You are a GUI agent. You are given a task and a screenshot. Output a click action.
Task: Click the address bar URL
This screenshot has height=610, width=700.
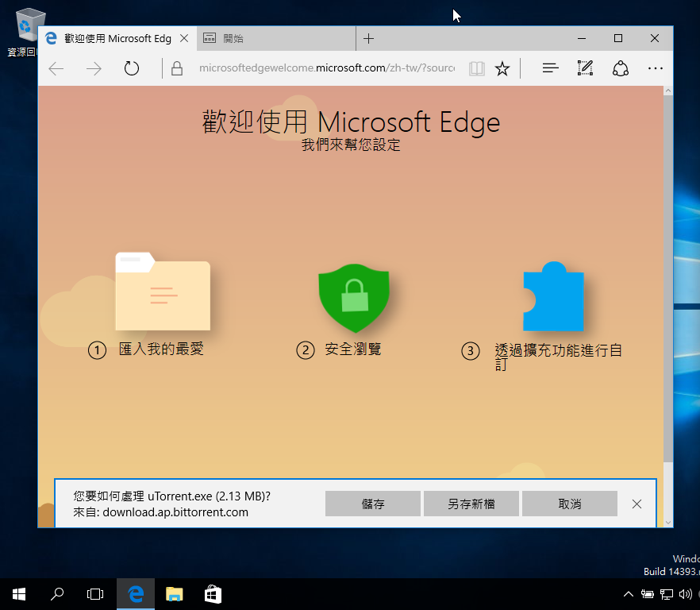327,68
